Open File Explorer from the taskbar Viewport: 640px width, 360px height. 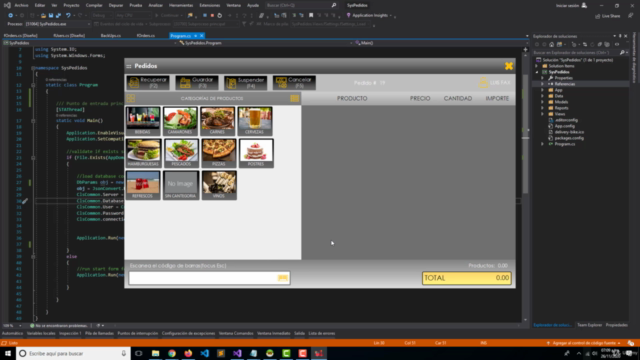[x=156, y=353]
